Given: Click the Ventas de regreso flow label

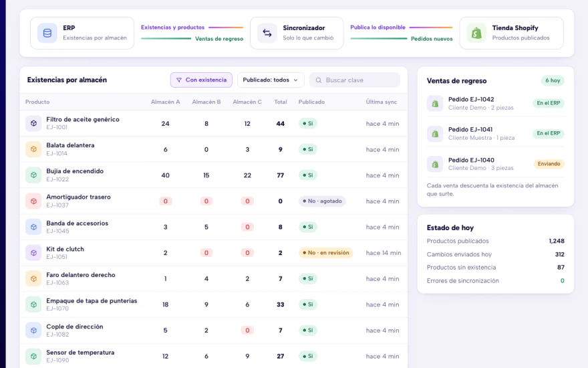Looking at the screenshot, I should click(219, 39).
